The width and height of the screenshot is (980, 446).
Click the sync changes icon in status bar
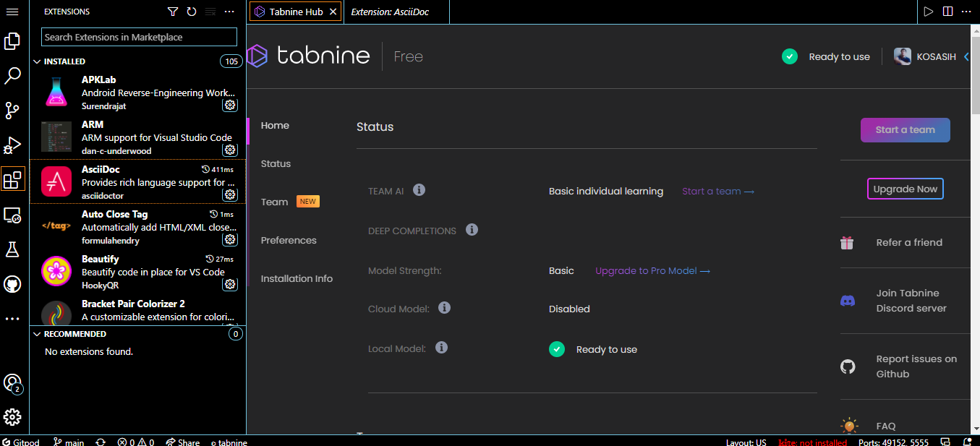(101, 442)
